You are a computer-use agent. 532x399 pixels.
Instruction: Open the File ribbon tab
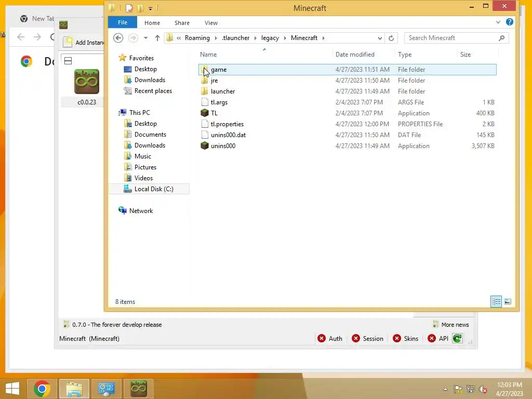[123, 22]
